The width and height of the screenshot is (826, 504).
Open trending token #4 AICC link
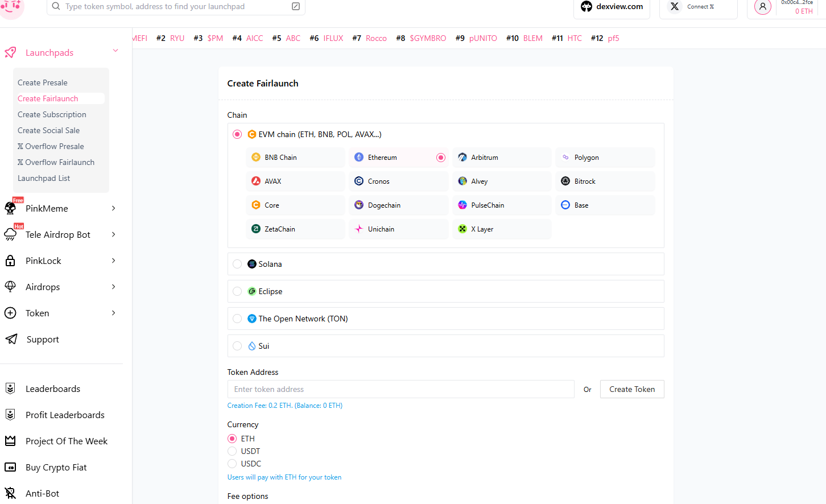pyautogui.click(x=248, y=38)
